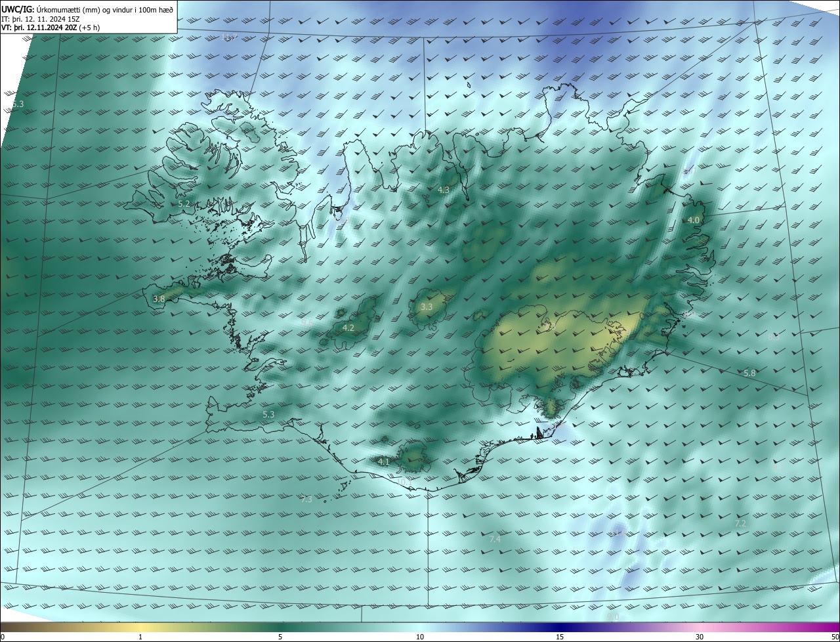
Task: Click the 7.4 value south of Iceland
Action: pyautogui.click(x=495, y=539)
